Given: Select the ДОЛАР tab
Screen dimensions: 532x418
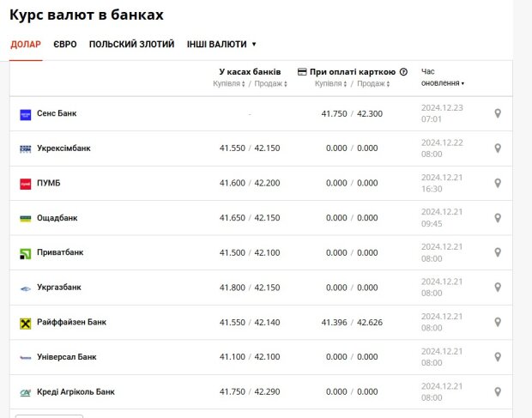Looking at the screenshot, I should pyautogui.click(x=26, y=44).
